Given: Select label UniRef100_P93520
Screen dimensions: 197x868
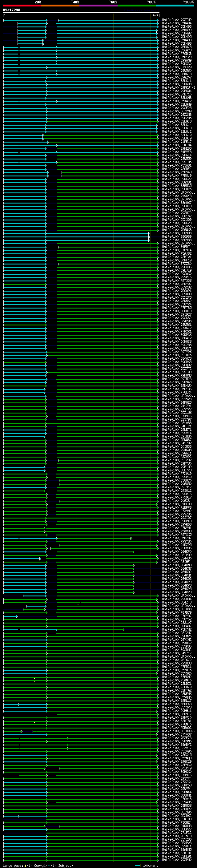Looking at the screenshot, I should (177, 399).
